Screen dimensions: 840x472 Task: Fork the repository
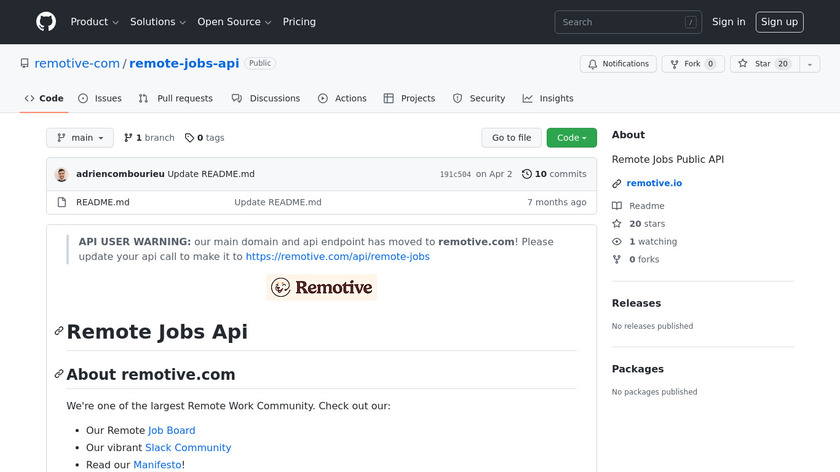[x=691, y=64]
